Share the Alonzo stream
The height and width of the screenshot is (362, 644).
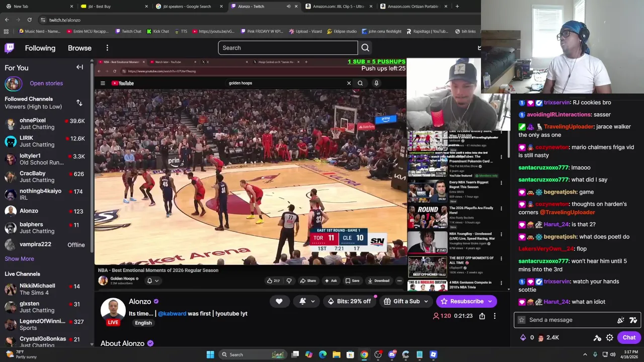pyautogui.click(x=482, y=316)
